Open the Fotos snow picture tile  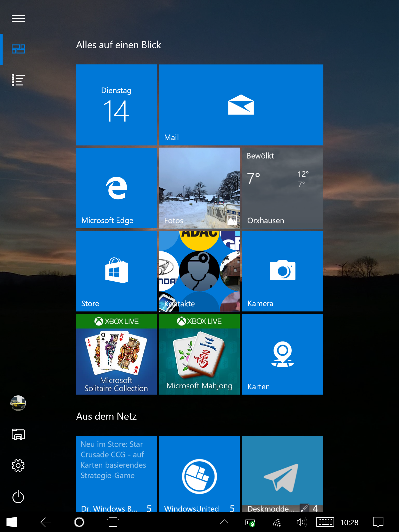tap(199, 188)
